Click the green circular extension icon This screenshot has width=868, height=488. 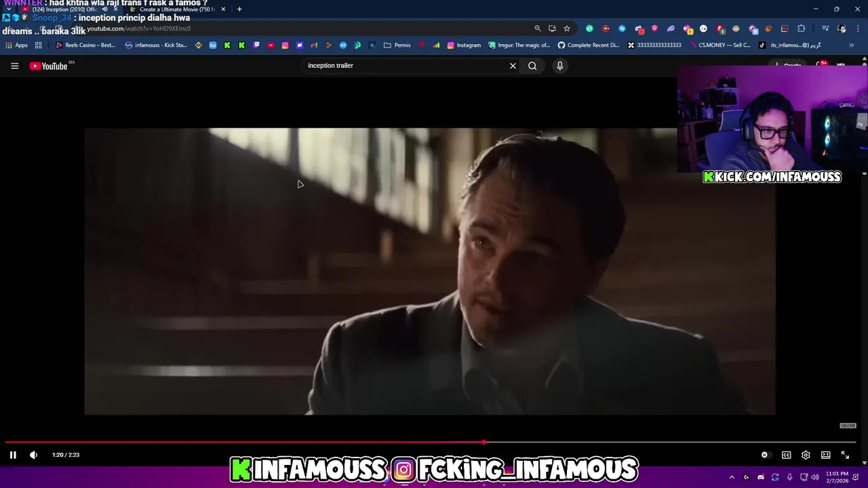tap(589, 28)
